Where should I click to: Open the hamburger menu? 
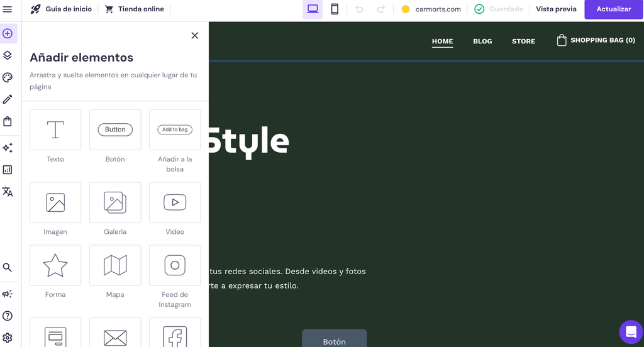tap(8, 9)
